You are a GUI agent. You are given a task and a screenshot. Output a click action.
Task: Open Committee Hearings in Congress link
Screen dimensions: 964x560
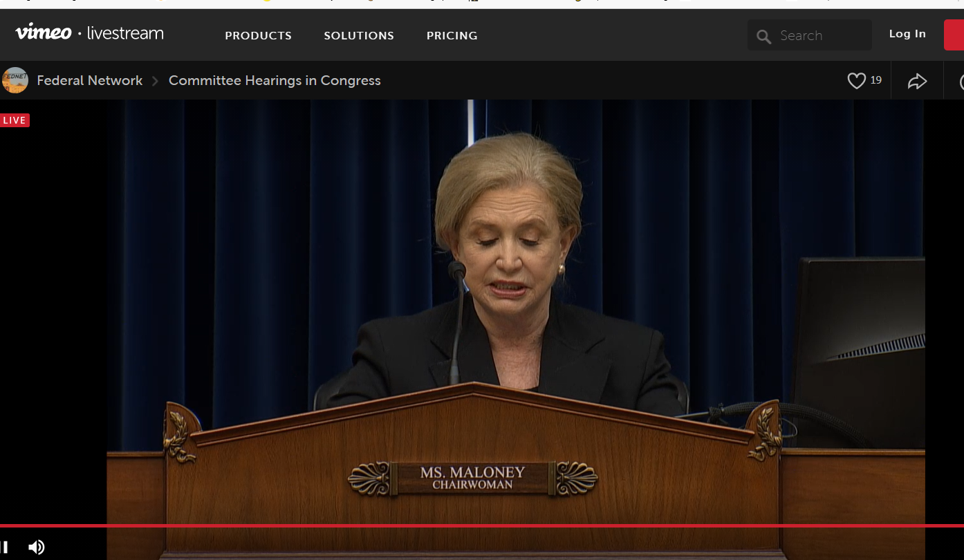[x=275, y=80]
